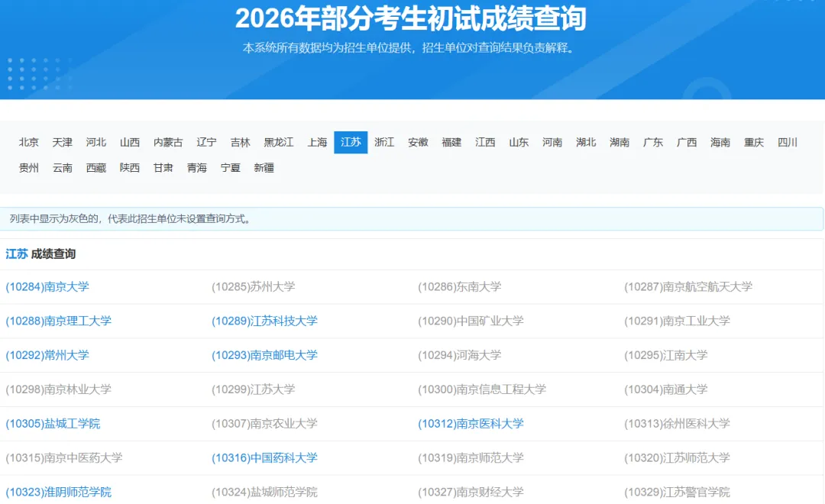Switch to 青海 province
This screenshot has height=504, width=825.
coord(197,168)
